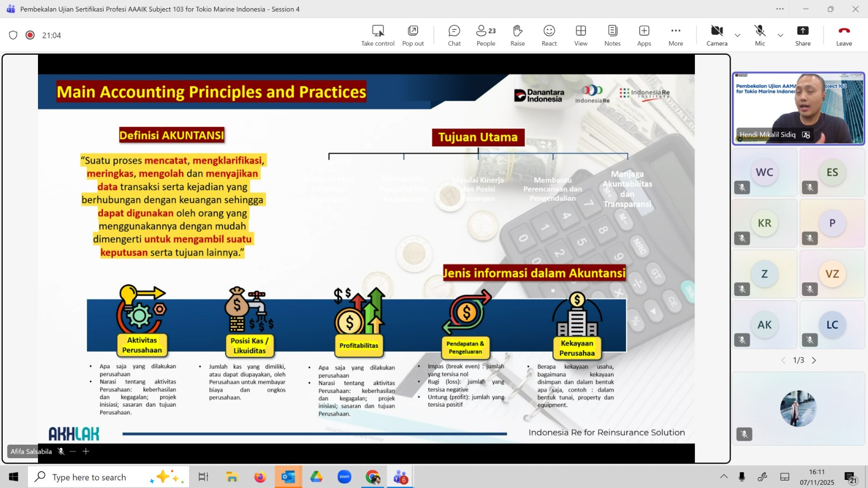Open the Chat panel
Viewport: 868px width, 488px height.
click(x=454, y=35)
